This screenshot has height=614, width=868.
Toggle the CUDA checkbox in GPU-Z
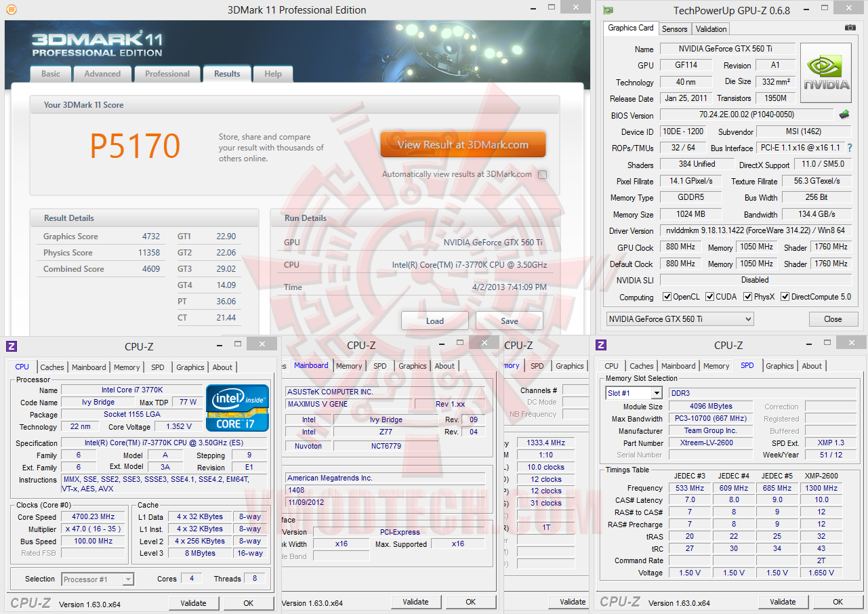tap(710, 297)
